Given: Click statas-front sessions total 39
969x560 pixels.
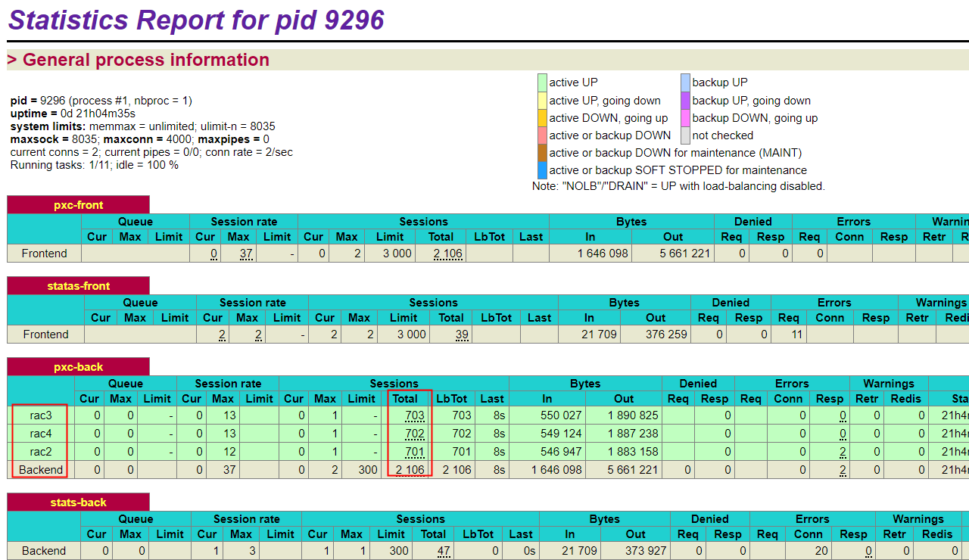Looking at the screenshot, I should (x=462, y=334).
